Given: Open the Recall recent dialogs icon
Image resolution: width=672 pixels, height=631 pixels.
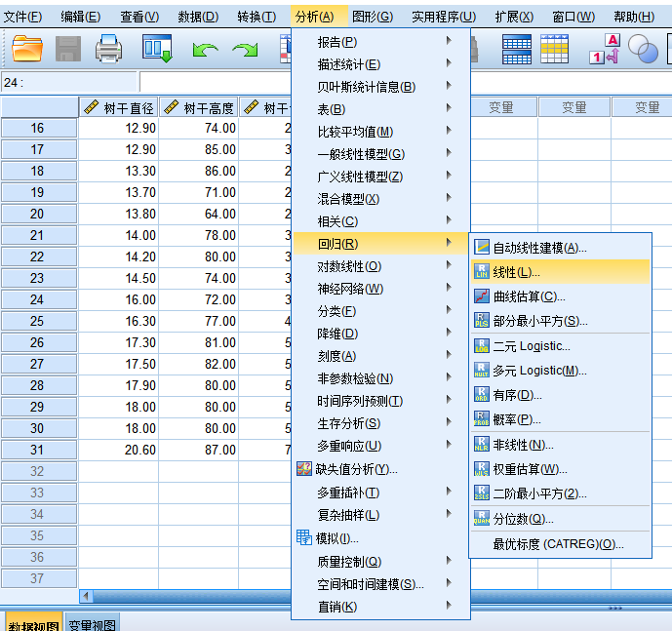Looking at the screenshot, I should 157,49.
